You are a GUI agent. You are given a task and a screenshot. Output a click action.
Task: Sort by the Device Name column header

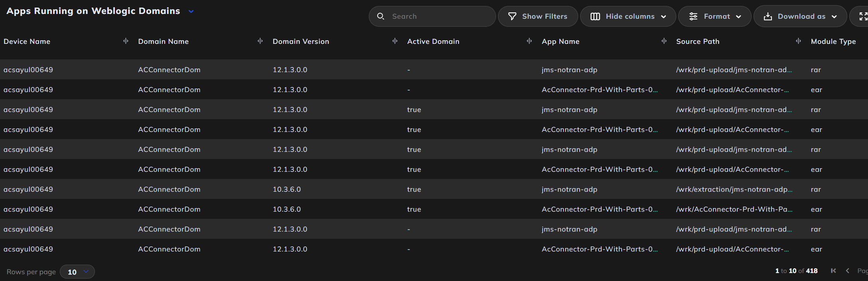coord(27,41)
